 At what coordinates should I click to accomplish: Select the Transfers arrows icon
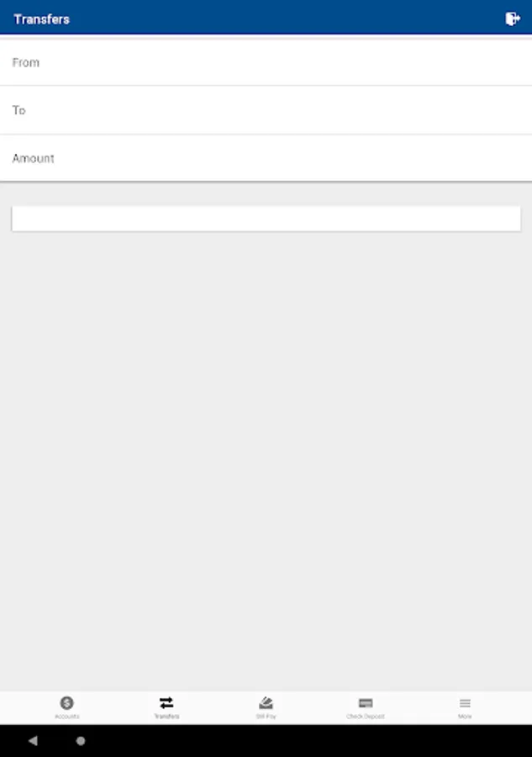[166, 703]
